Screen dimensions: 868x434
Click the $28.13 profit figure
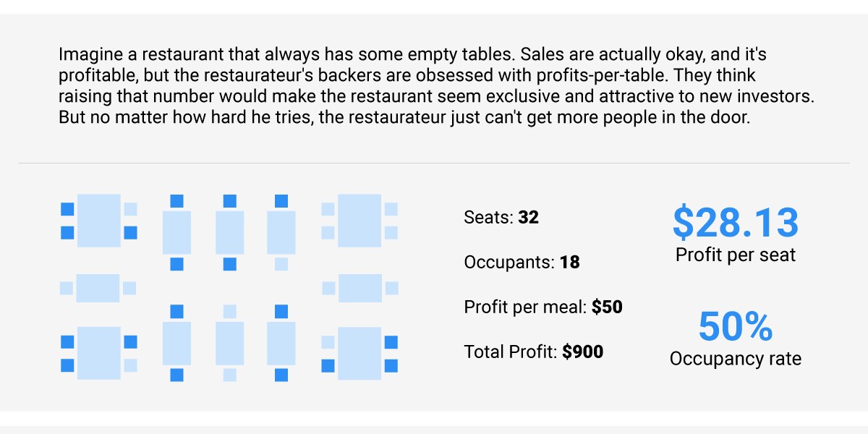click(736, 223)
